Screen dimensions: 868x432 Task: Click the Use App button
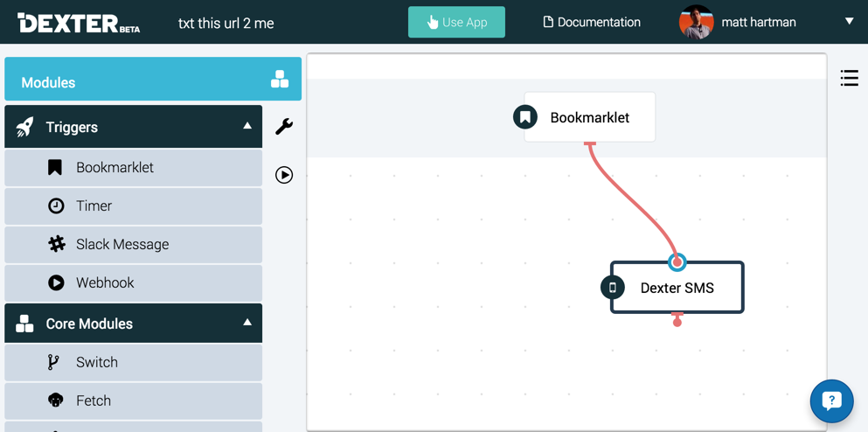[x=456, y=22]
